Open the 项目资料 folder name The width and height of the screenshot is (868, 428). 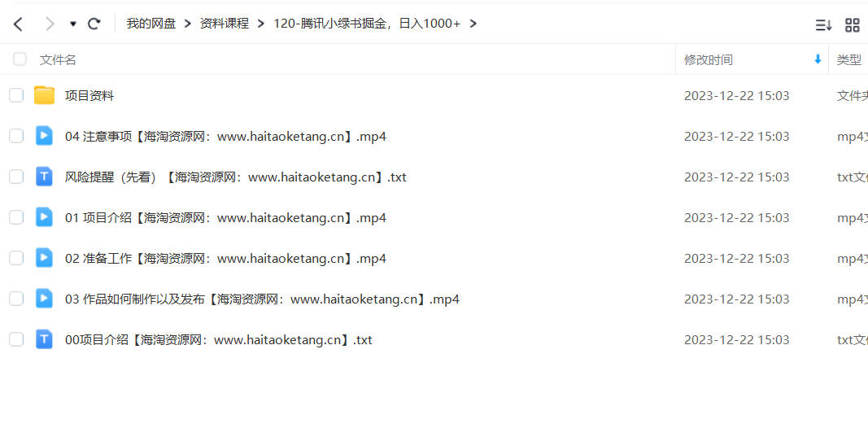point(89,96)
